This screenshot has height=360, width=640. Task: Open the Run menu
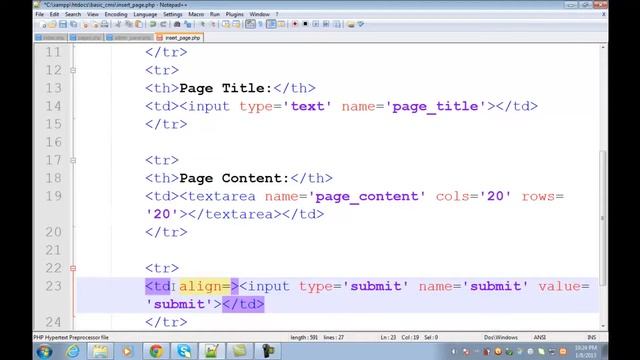click(215, 14)
